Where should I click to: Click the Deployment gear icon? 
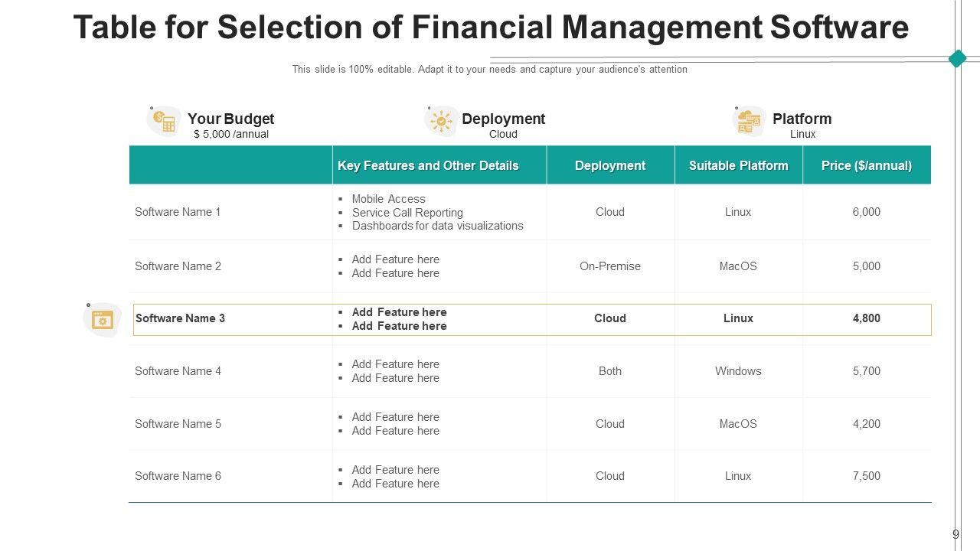point(442,121)
